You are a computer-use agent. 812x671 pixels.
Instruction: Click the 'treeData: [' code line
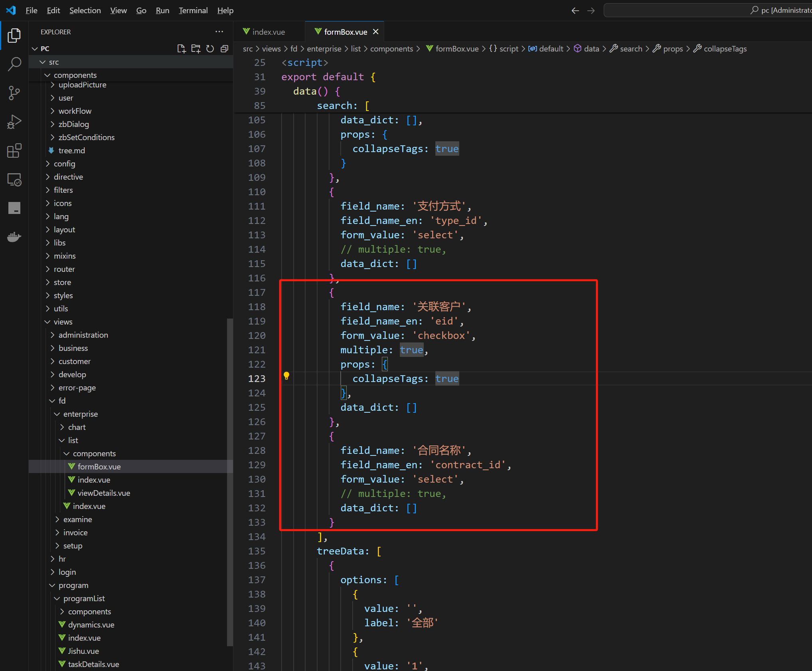pos(349,551)
